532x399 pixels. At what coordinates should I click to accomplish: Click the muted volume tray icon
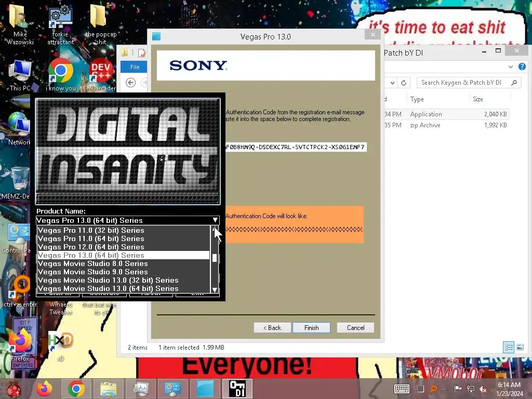tap(483, 389)
